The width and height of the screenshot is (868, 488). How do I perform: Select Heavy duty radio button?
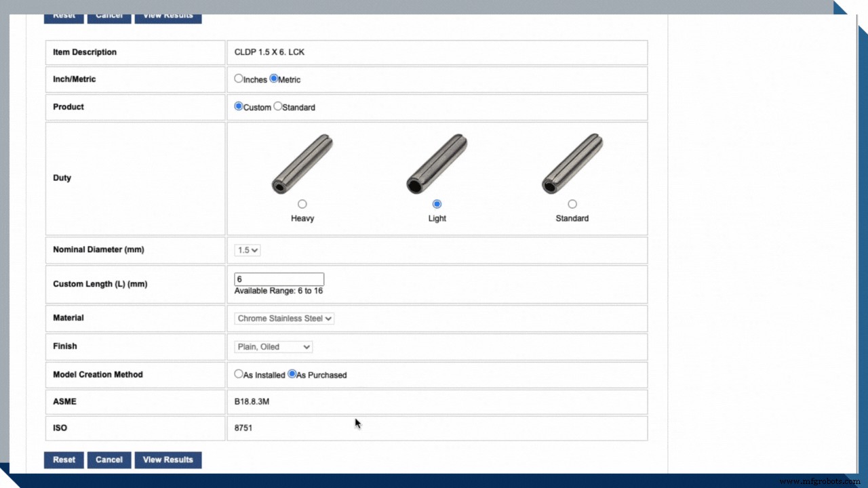(x=302, y=204)
